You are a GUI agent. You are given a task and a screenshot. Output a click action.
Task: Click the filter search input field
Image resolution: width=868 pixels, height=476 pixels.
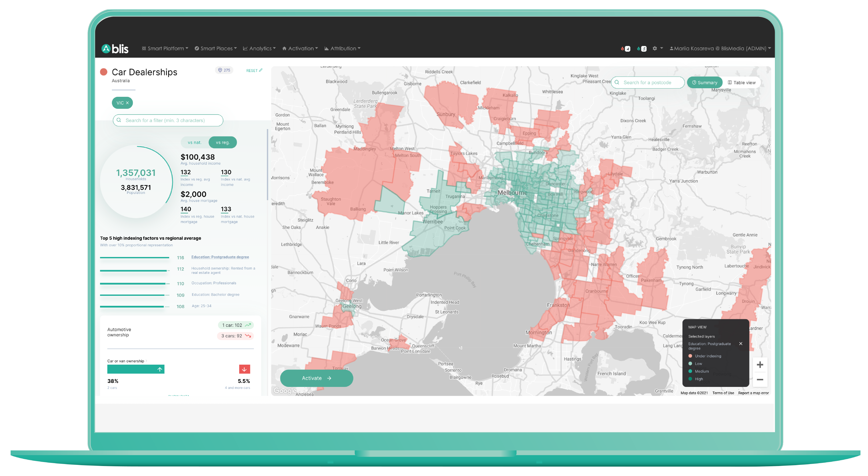pos(168,120)
